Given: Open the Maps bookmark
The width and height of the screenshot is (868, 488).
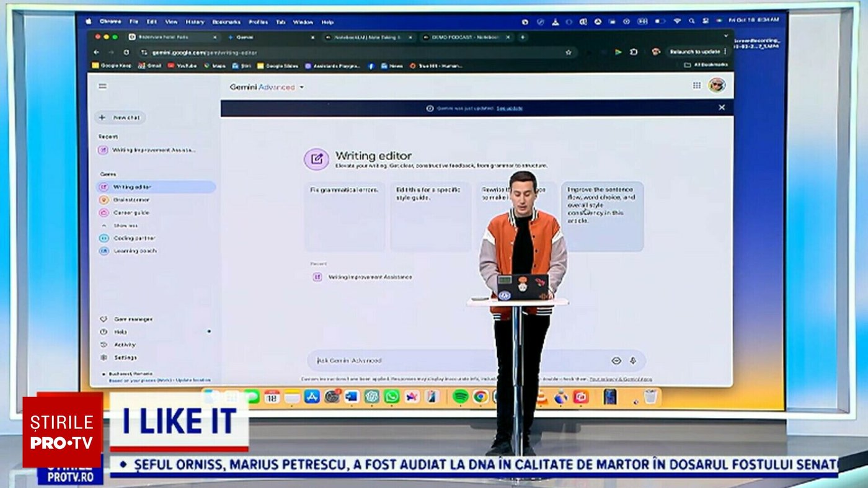Looking at the screenshot, I should tap(215, 66).
